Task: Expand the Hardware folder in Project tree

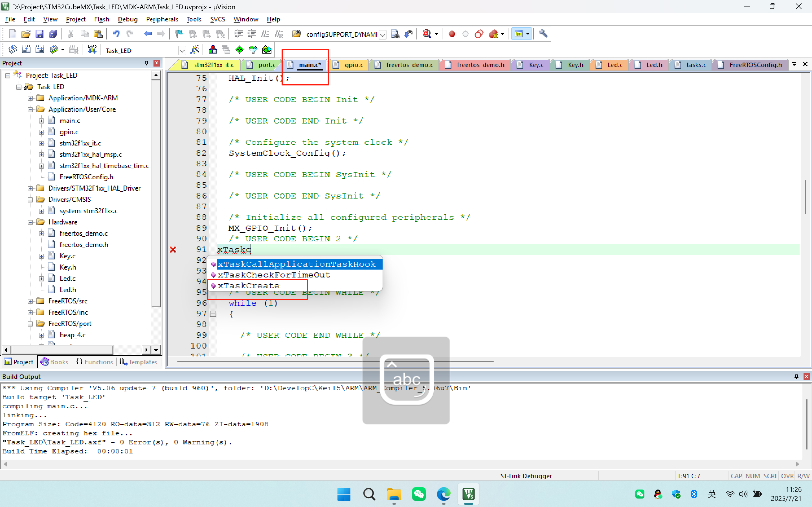Action: (x=30, y=222)
